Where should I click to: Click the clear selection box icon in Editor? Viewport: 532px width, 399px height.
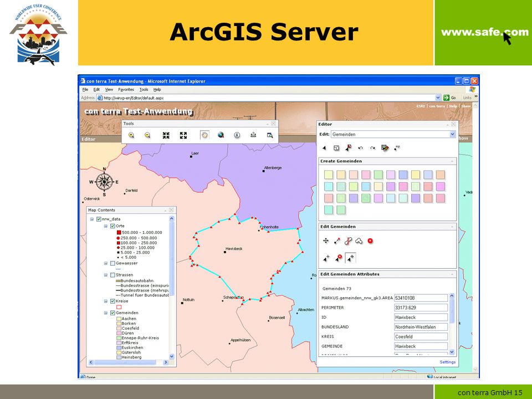[336, 148]
